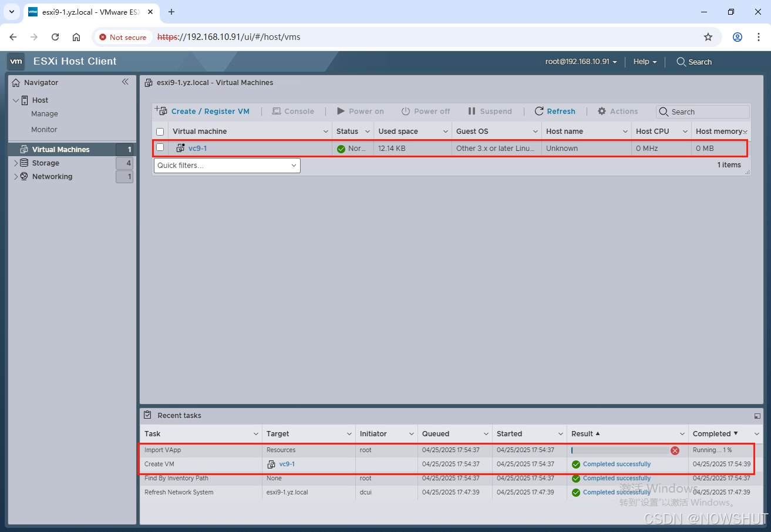Open the browser three-dot menu
This screenshot has height=532, width=771.
coord(758,37)
